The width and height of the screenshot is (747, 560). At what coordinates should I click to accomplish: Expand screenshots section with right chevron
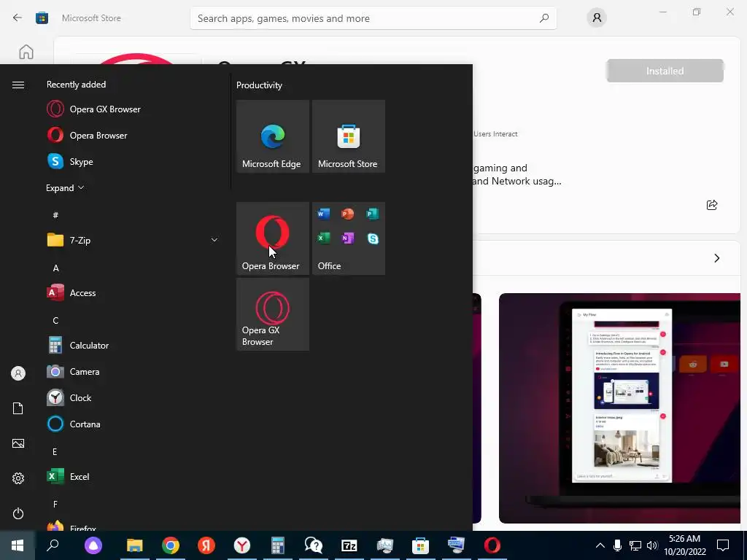pyautogui.click(x=717, y=258)
